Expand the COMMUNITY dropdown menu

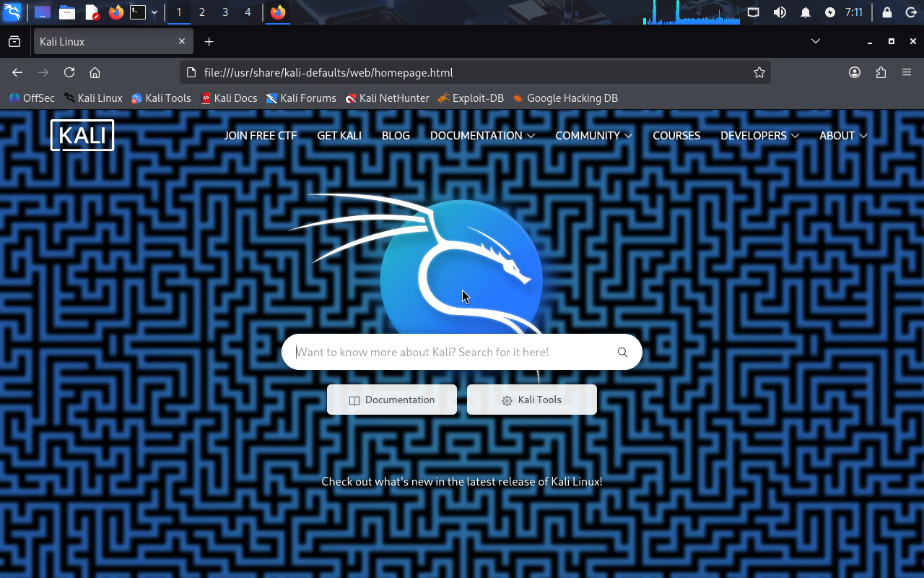coord(593,136)
